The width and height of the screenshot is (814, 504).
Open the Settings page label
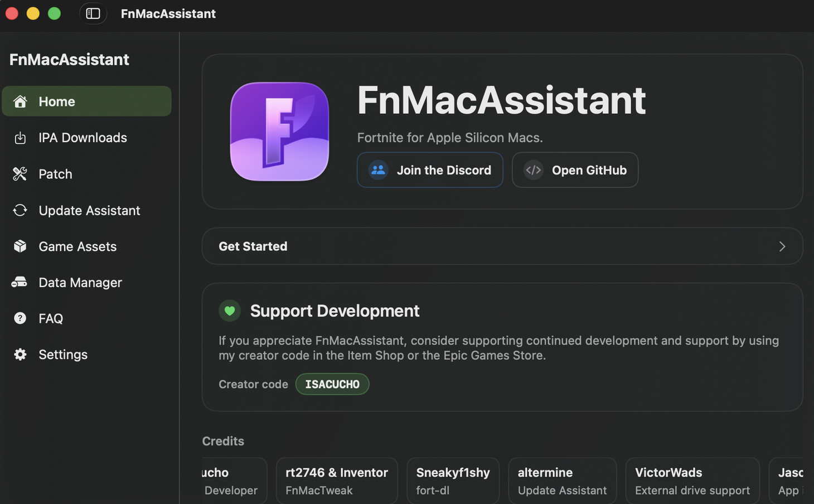point(63,355)
